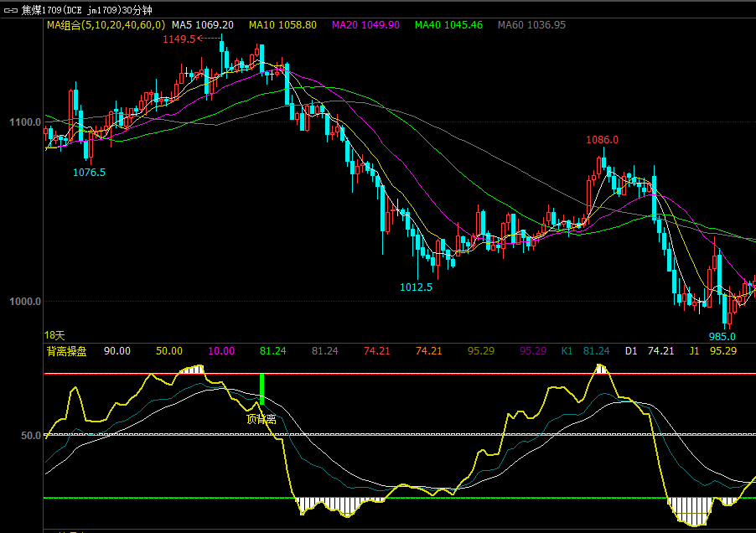
Task: Click the green MA40 1045.46 value
Action: 448,25
